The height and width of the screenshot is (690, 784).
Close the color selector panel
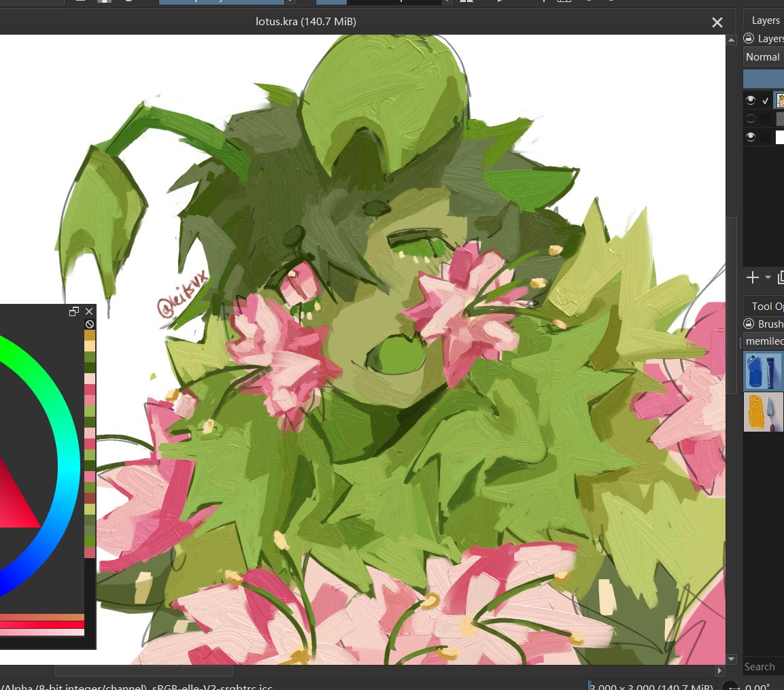pos(89,311)
